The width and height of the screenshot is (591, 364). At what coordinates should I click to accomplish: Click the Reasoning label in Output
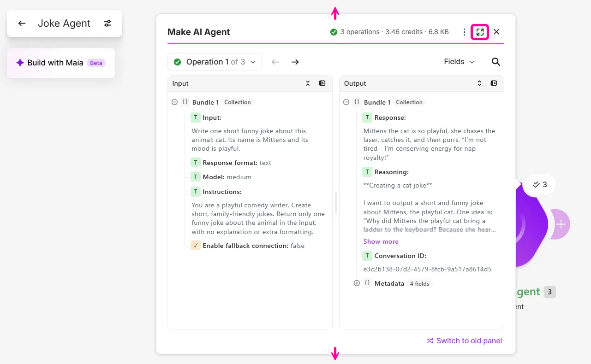(x=391, y=172)
